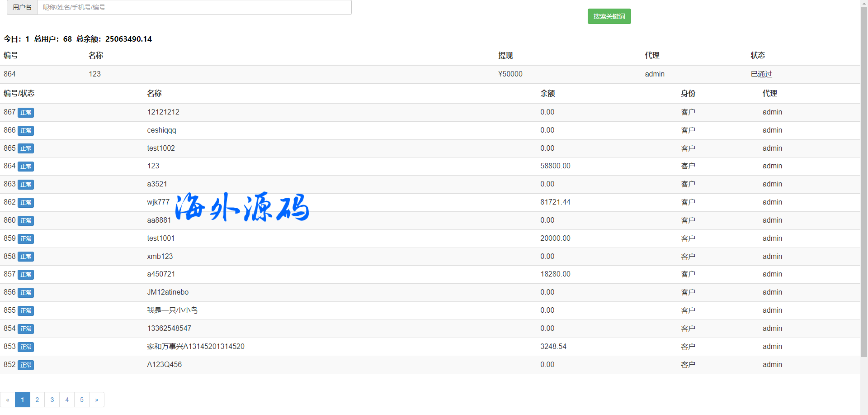
Task: Select user test1001 in the list
Action: [160, 239]
